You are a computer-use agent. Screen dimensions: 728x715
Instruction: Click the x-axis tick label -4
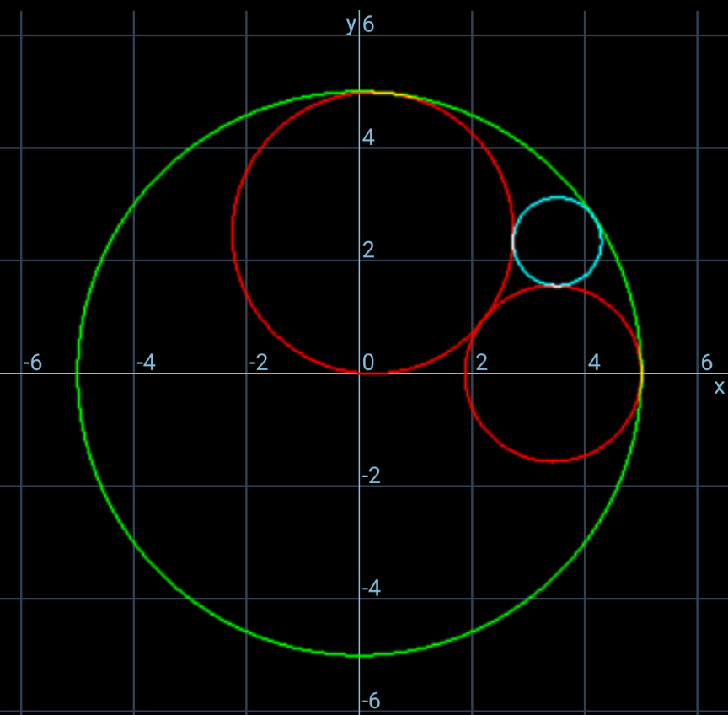(146, 363)
